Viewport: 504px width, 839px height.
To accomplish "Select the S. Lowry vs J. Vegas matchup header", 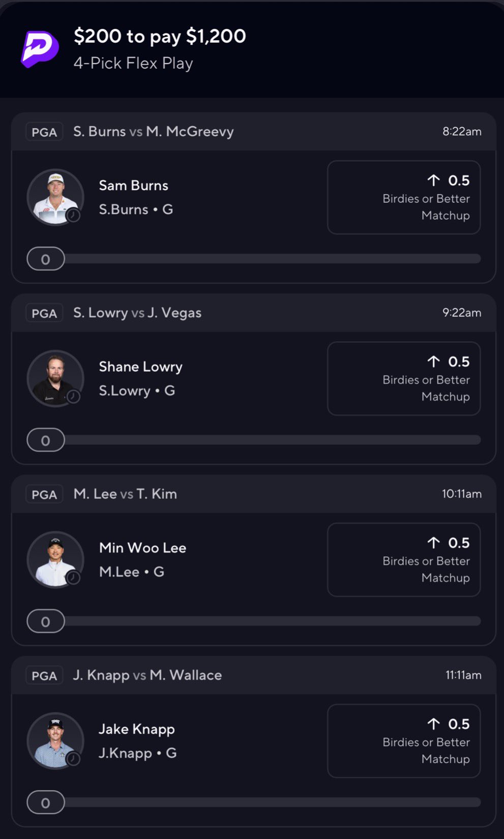I will coord(137,313).
